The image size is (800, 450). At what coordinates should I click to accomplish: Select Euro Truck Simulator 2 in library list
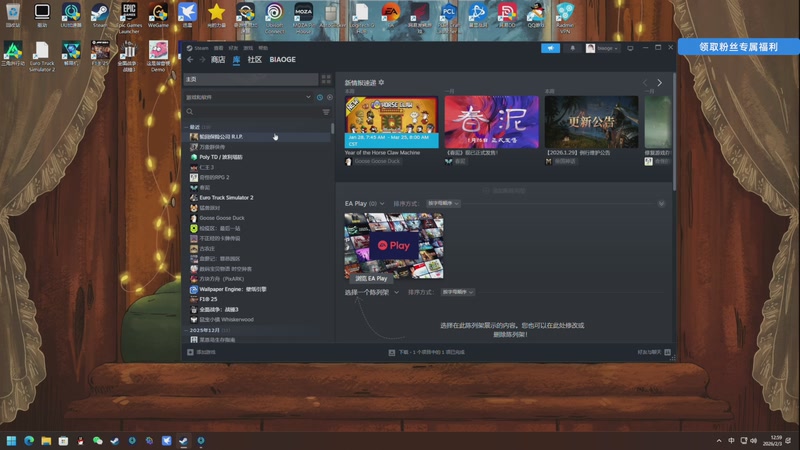226,197
